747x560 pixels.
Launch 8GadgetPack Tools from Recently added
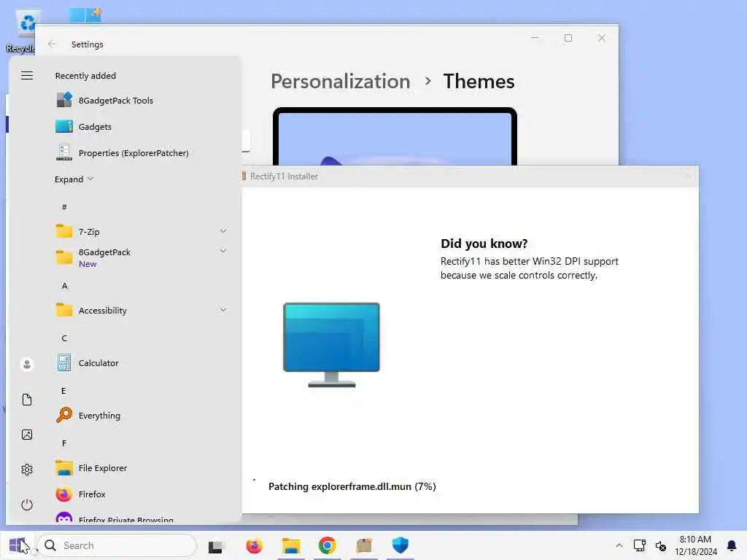point(142,101)
